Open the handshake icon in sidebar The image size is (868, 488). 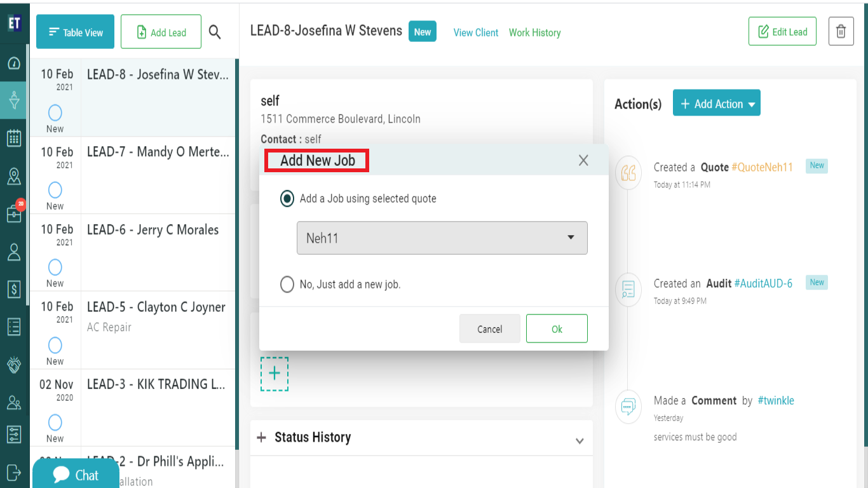(x=14, y=365)
